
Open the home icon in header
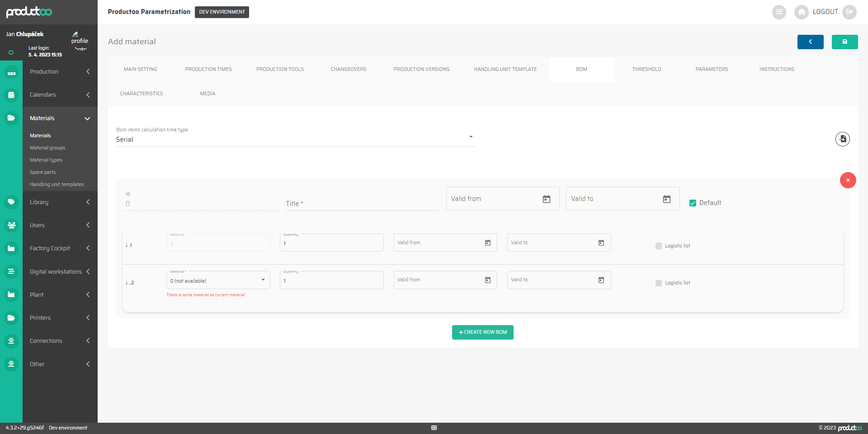tap(801, 12)
